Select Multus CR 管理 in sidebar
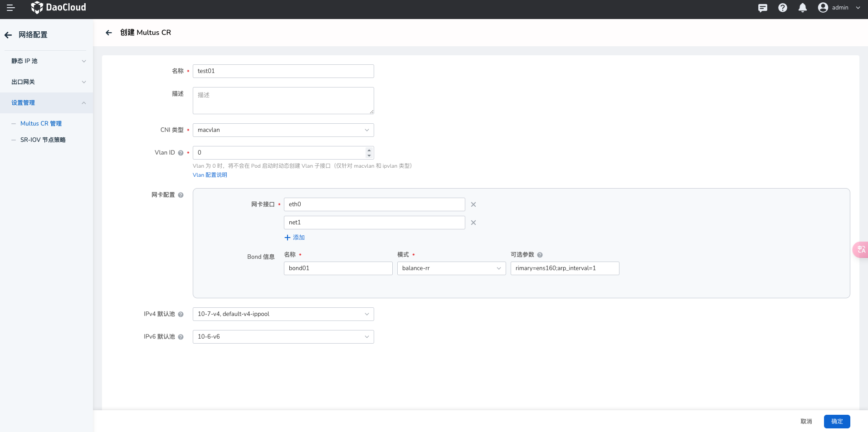Screen dimensions: 868x432 coord(41,124)
